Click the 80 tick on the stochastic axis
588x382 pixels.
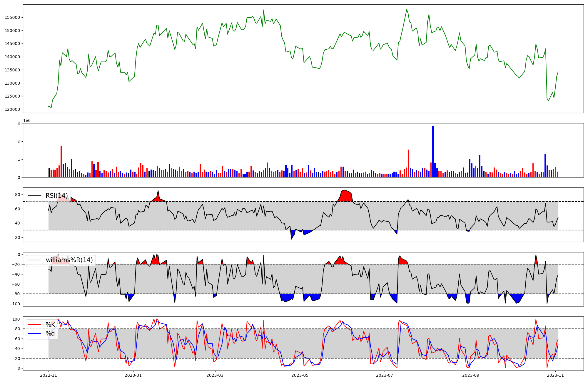click(x=18, y=329)
